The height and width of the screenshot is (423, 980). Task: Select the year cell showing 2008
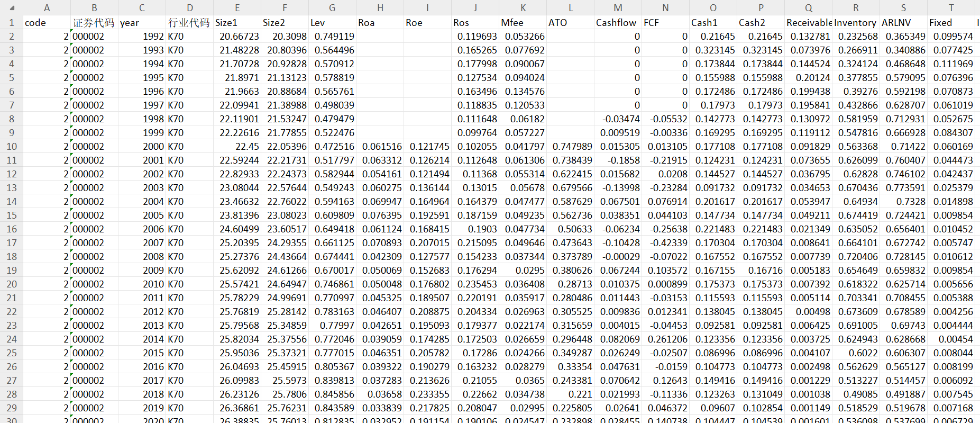coord(142,257)
